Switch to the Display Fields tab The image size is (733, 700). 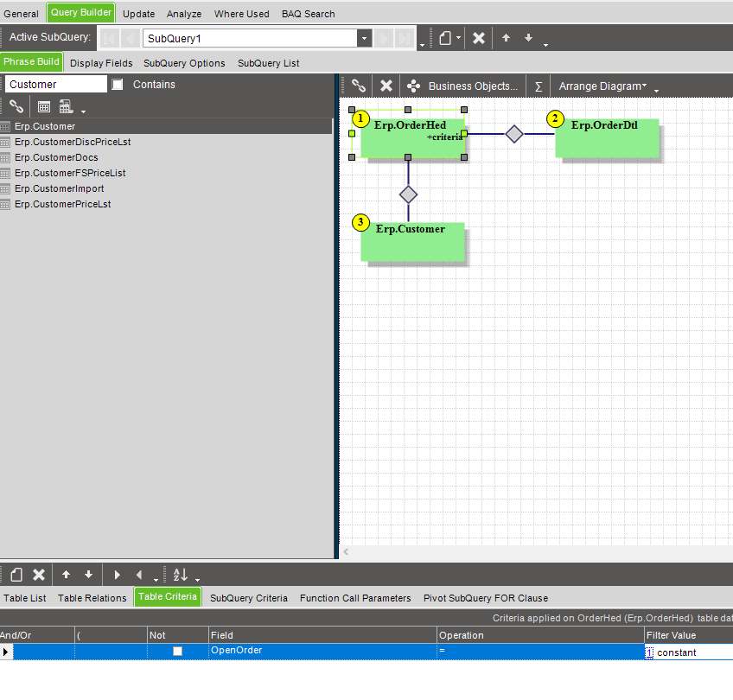(101, 63)
